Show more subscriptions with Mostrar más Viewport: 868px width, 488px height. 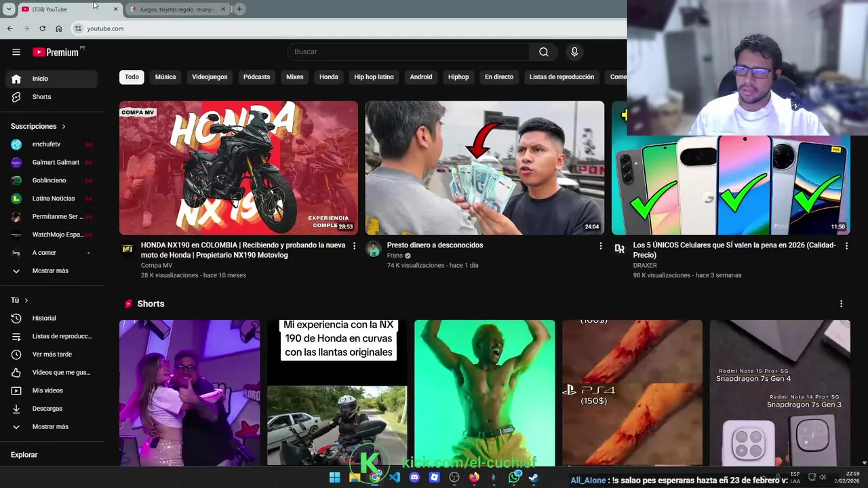pyautogui.click(x=52, y=271)
